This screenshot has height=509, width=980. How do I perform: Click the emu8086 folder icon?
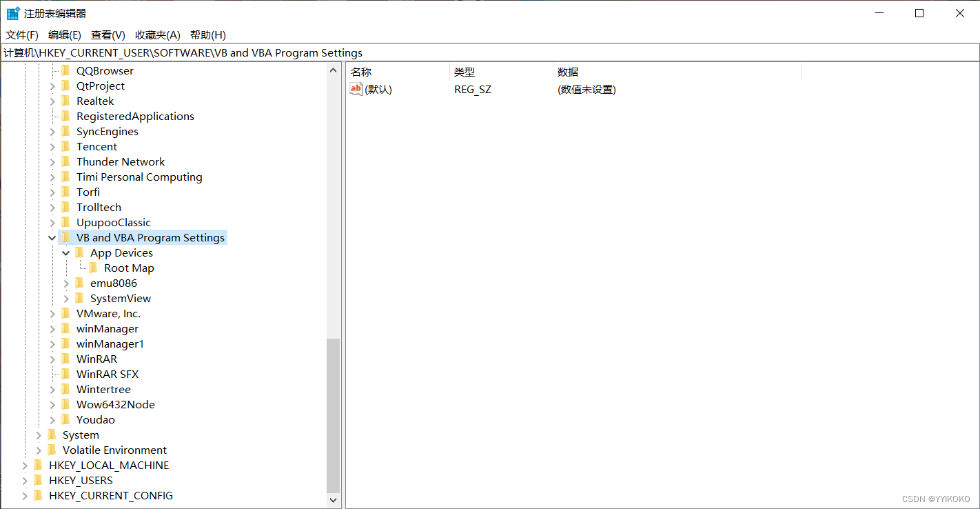[x=80, y=283]
